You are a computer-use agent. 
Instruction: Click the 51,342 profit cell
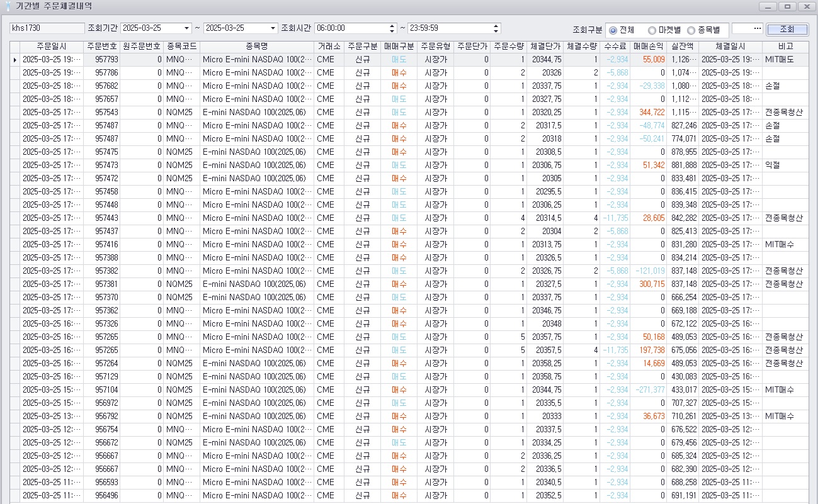point(648,165)
